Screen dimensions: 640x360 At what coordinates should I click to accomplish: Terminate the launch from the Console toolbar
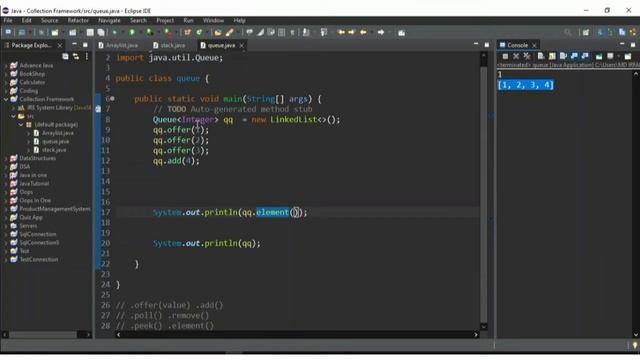[505, 56]
